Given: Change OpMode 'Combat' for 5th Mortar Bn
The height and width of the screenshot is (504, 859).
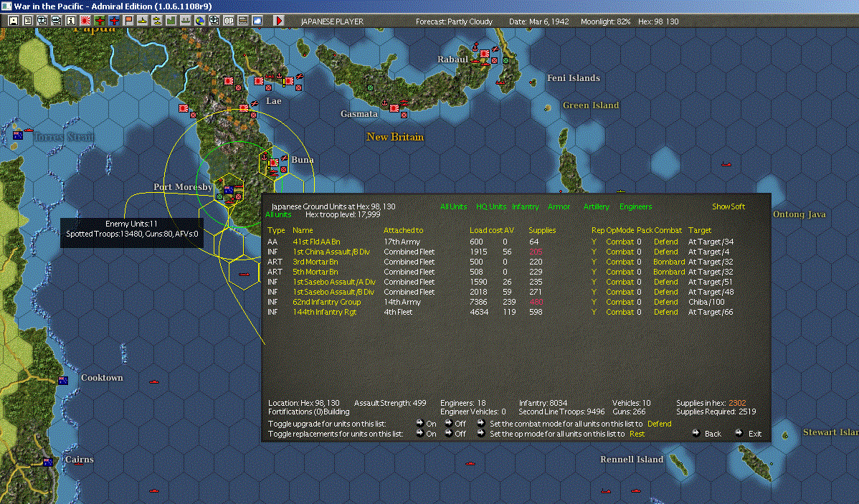Looking at the screenshot, I should pos(620,272).
